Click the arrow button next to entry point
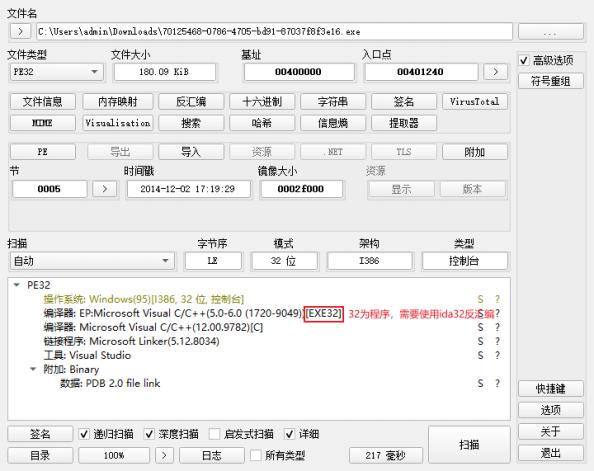Screen dimensions: 594x471 tap(495, 72)
